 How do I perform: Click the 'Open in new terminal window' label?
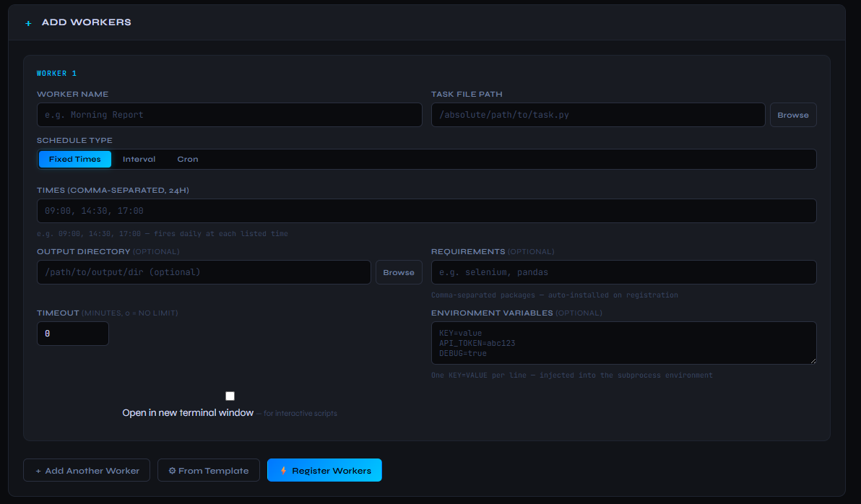[188, 413]
